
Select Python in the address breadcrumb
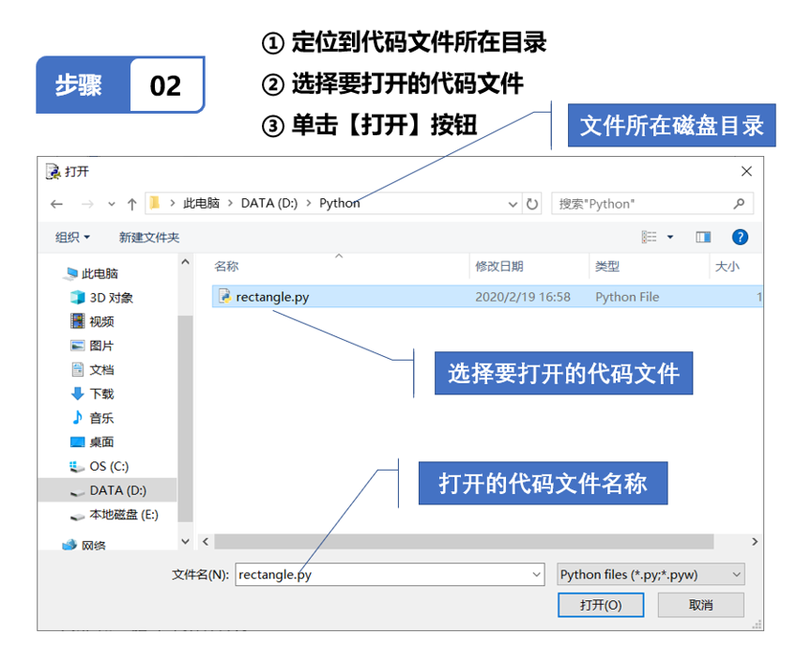pyautogui.click(x=339, y=203)
